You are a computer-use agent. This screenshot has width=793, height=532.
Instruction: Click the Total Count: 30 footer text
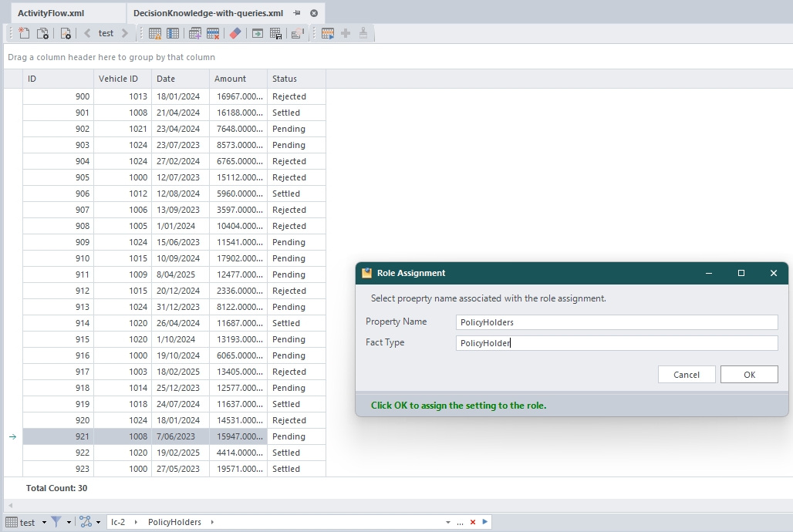(x=56, y=488)
